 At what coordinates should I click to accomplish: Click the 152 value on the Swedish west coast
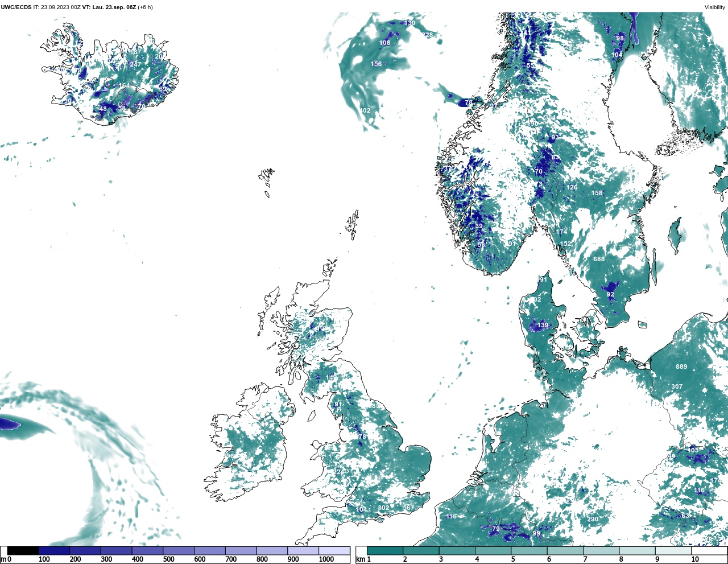566,244
